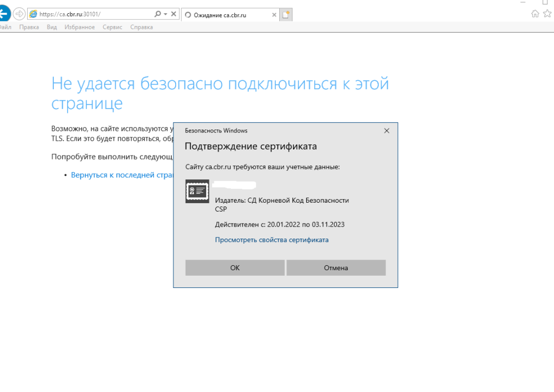Open Favorites star icon
554x392 pixels.
click(547, 14)
